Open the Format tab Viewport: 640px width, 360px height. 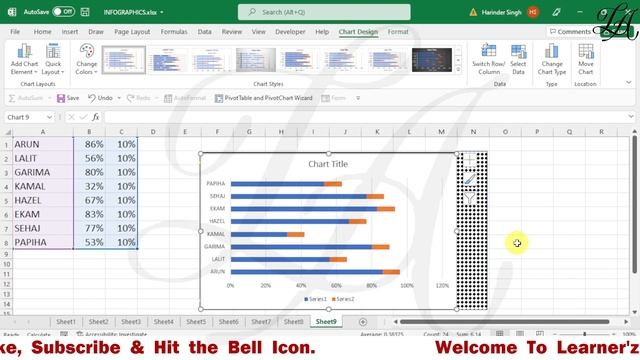tap(398, 31)
